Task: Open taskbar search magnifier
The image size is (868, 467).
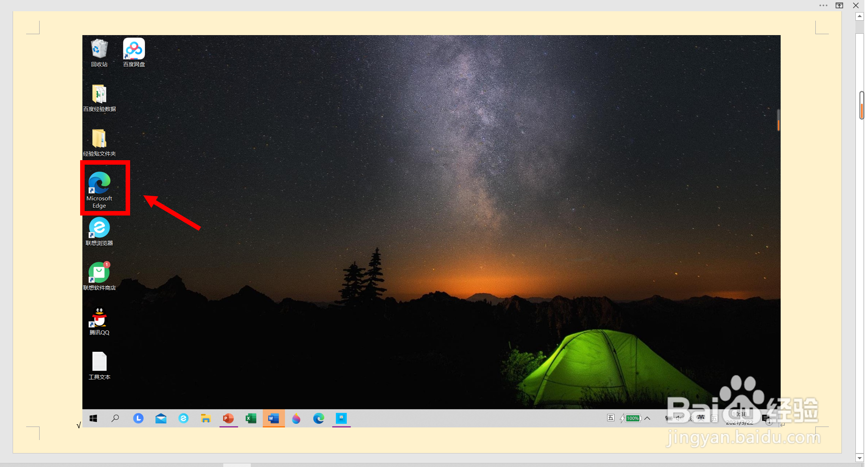Action: click(x=115, y=418)
